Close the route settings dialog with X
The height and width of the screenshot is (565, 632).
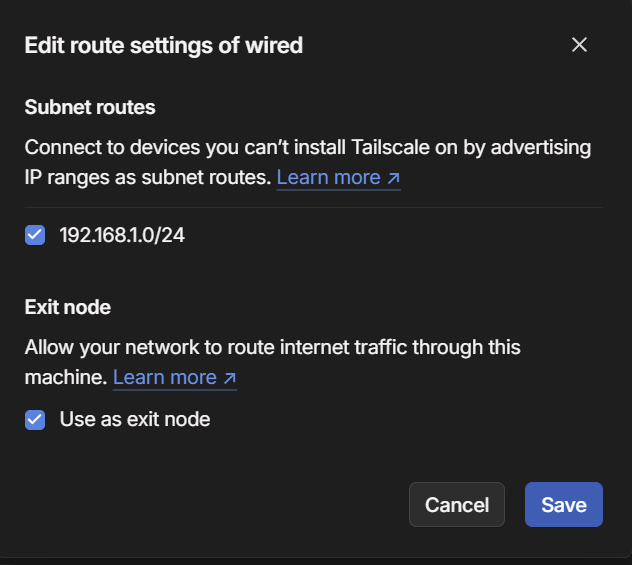pyautogui.click(x=579, y=45)
